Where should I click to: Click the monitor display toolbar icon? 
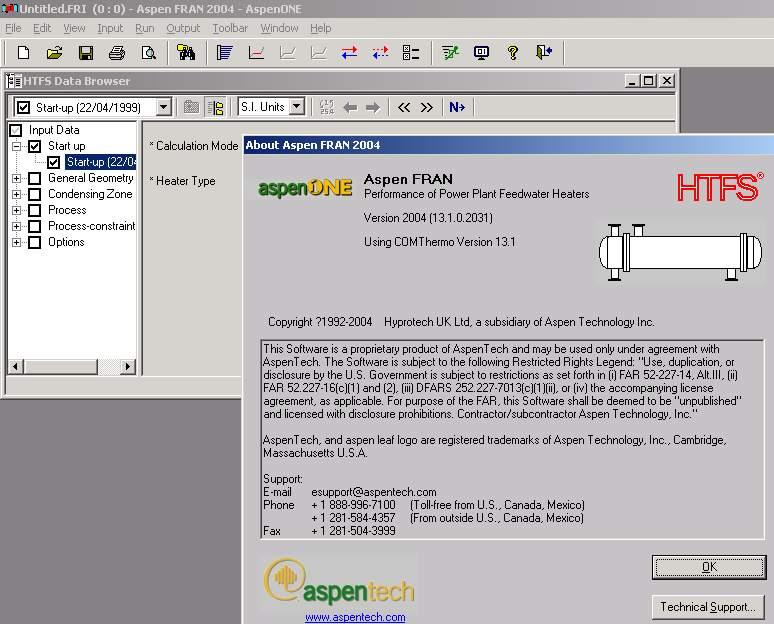point(481,52)
